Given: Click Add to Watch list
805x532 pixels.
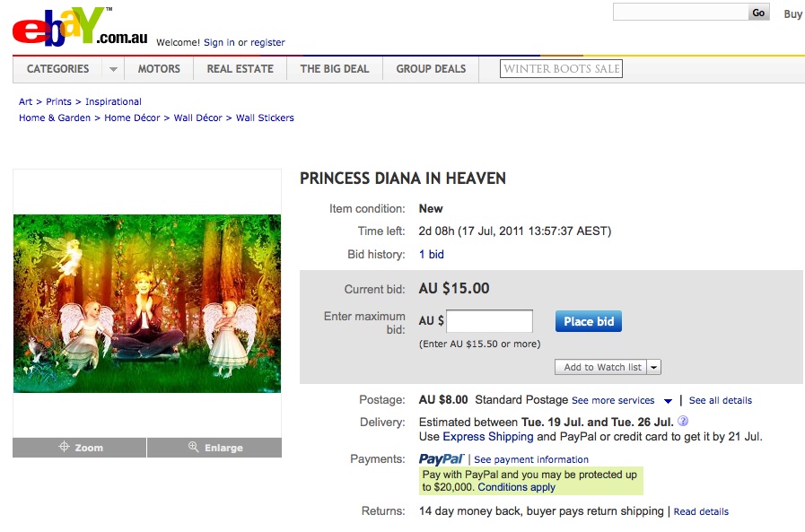Looking at the screenshot, I should (602, 367).
